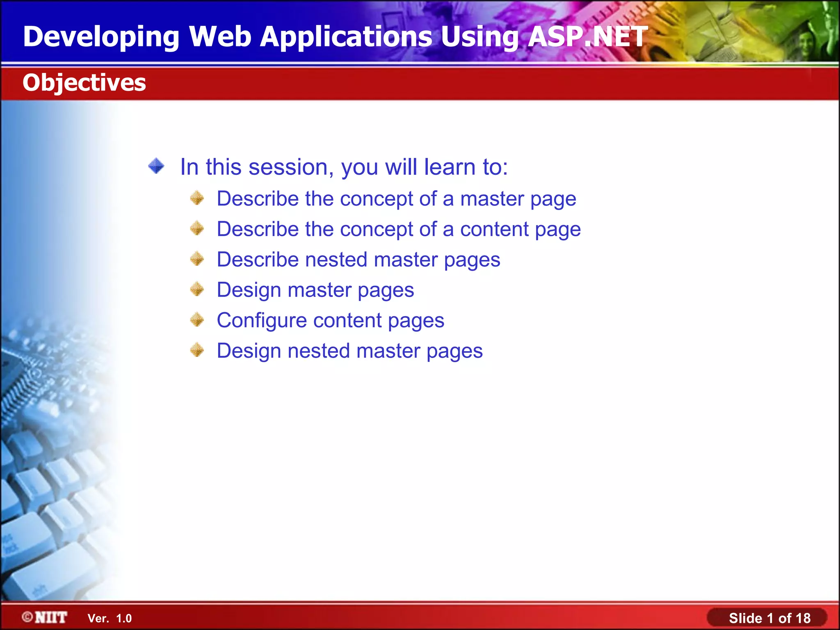Click the NIIT copyright logo
This screenshot has height=630, width=840.
tap(45, 617)
